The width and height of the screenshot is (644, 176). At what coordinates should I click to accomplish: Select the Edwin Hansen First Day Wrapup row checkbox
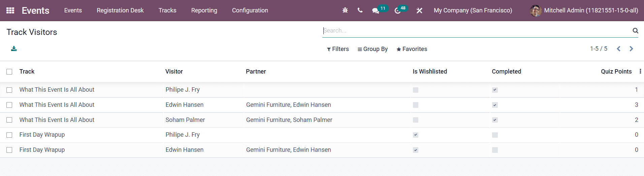[9, 150]
